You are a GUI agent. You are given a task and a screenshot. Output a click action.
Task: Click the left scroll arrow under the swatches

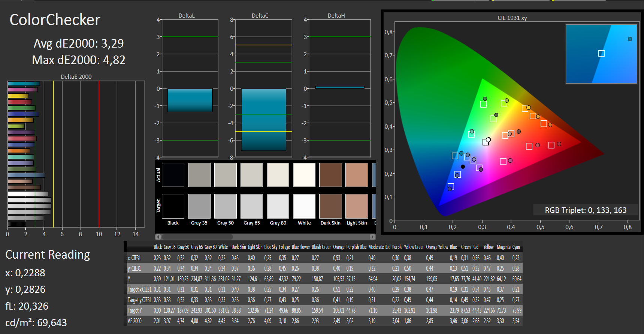[158, 237]
